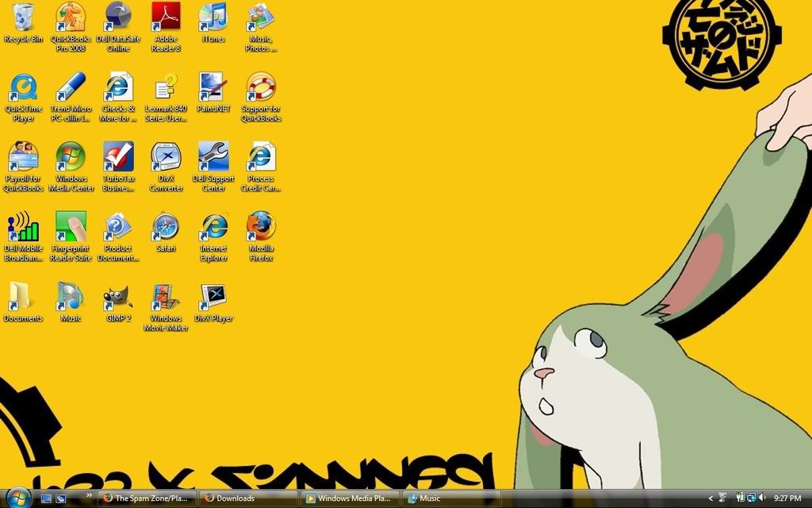The height and width of the screenshot is (508, 812).
Task: Expand Quick Launch overflow chevron
Action: coord(89,495)
